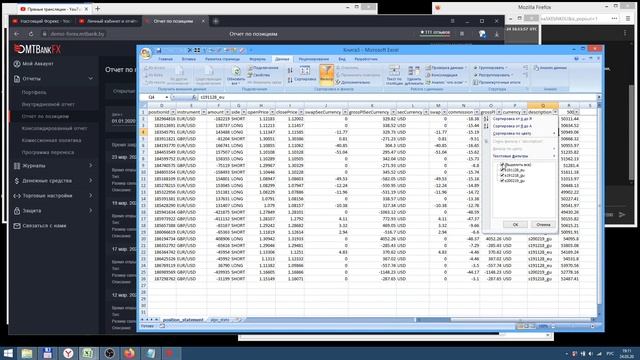Click the Advanced filter button in ribbon

(x=353, y=82)
